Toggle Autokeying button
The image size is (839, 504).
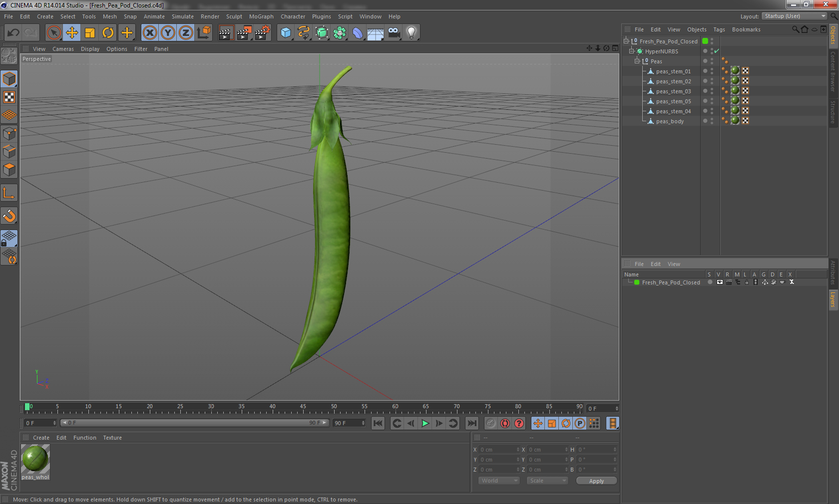pyautogui.click(x=505, y=423)
